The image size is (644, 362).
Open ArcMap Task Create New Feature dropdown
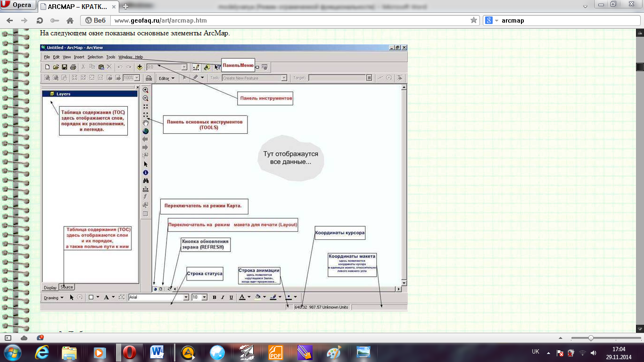pos(255,78)
